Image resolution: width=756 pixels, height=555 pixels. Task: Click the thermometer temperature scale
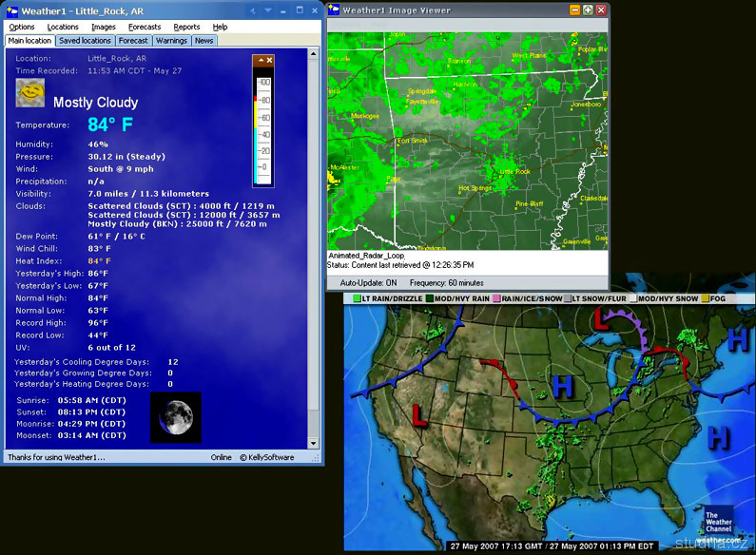[263, 125]
